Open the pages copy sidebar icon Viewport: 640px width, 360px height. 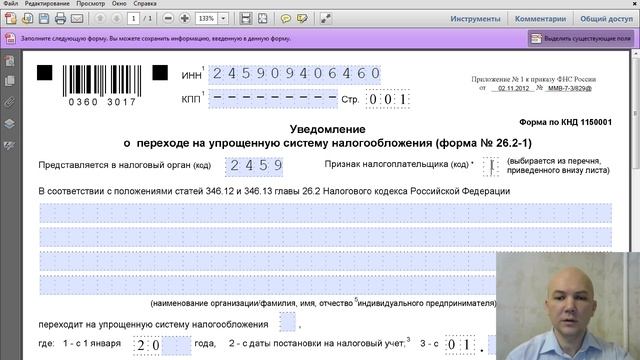tap(9, 81)
